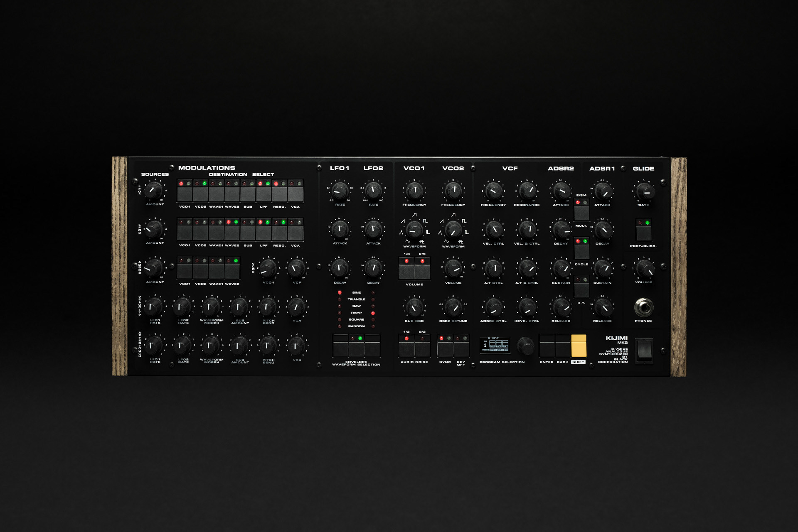Image resolution: width=798 pixels, height=532 pixels.
Task: Toggle the K.T. button
Action: point(581,289)
